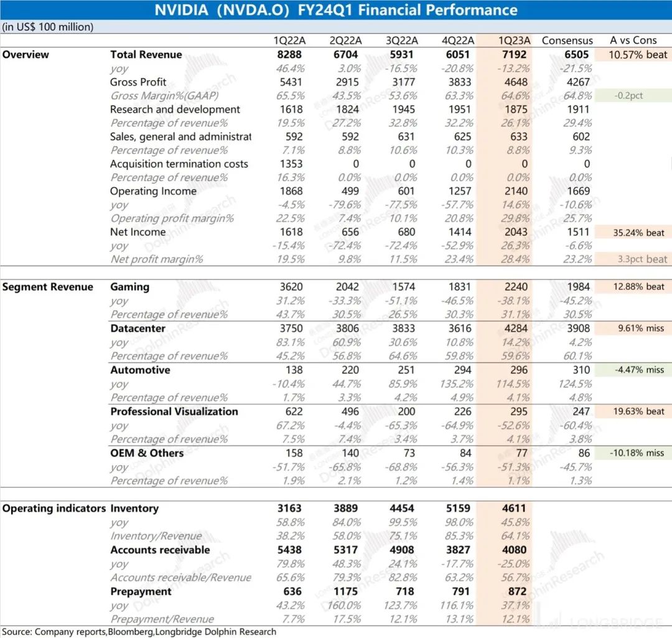Screen dimensions: 672x638
Task: Select the 1Q23A accounts receivable 4080
Action: click(515, 550)
